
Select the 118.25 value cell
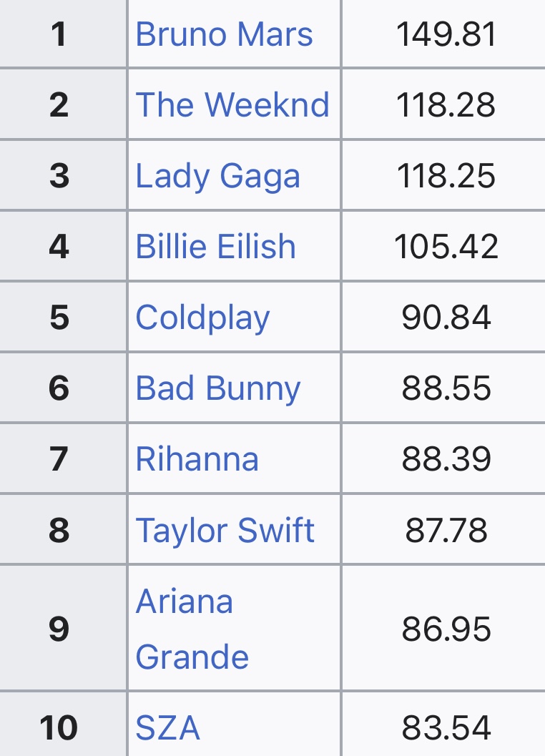click(x=446, y=176)
